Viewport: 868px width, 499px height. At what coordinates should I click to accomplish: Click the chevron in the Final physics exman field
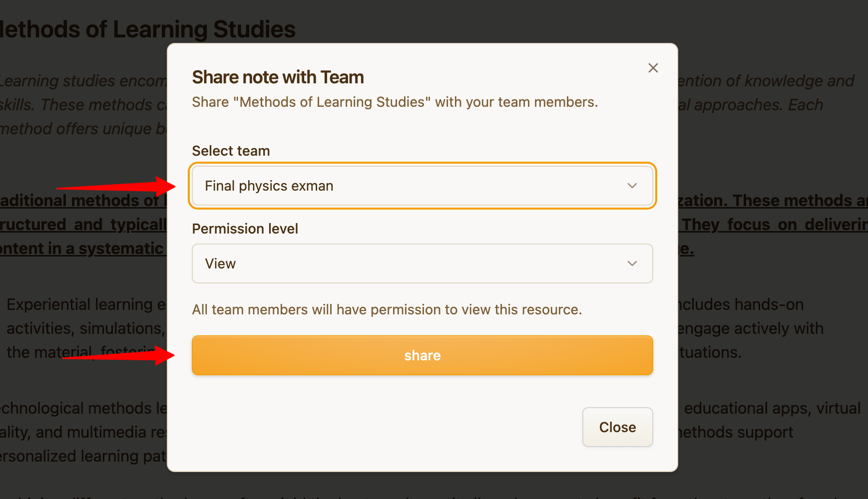(632, 186)
